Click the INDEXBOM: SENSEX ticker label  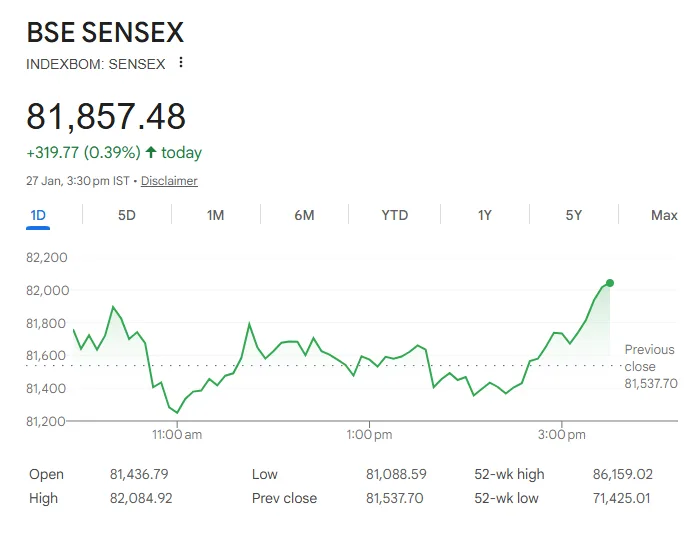tap(96, 64)
